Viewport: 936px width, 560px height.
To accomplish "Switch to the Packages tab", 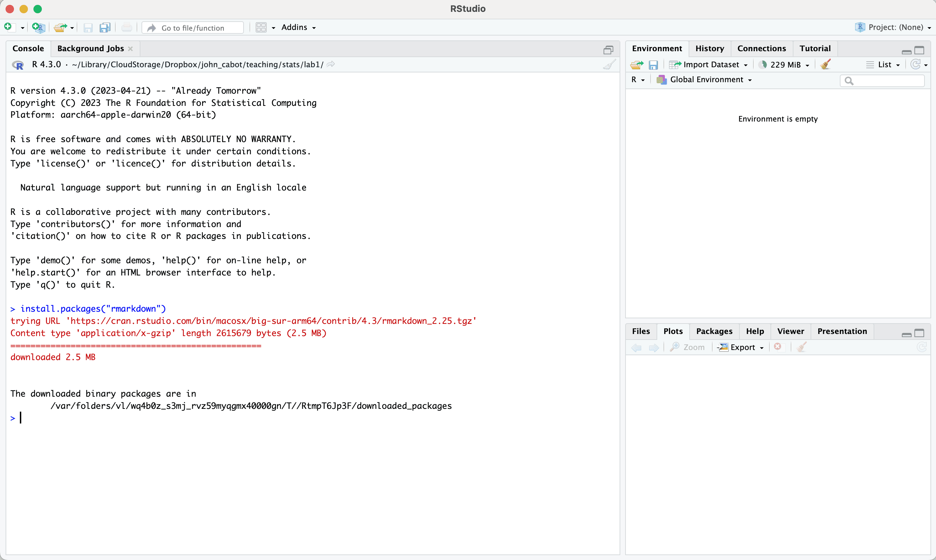I will click(x=714, y=331).
